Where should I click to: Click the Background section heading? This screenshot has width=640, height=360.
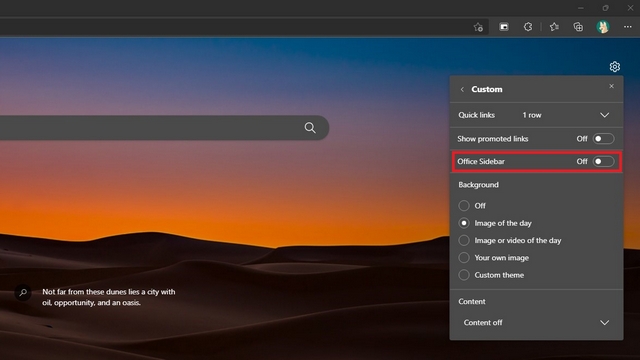point(478,185)
